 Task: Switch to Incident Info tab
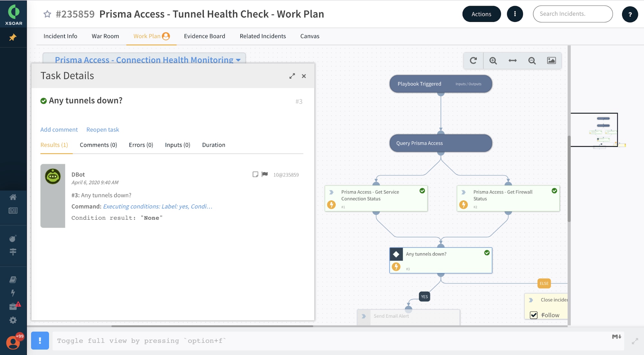60,36
